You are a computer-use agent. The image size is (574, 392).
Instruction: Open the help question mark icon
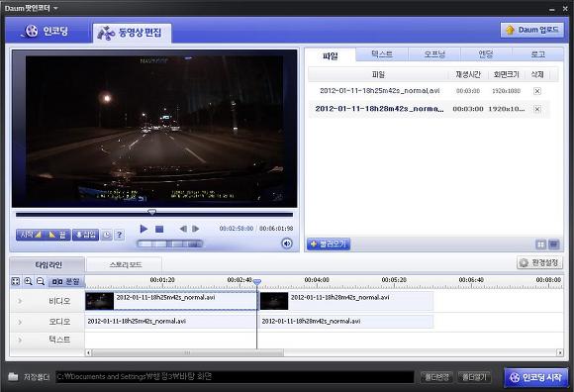point(120,235)
